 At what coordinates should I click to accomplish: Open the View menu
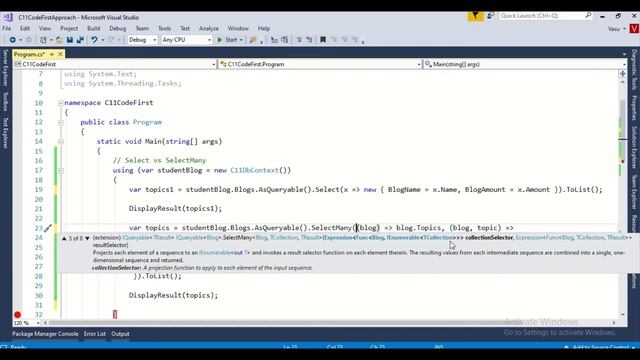[x=45, y=29]
